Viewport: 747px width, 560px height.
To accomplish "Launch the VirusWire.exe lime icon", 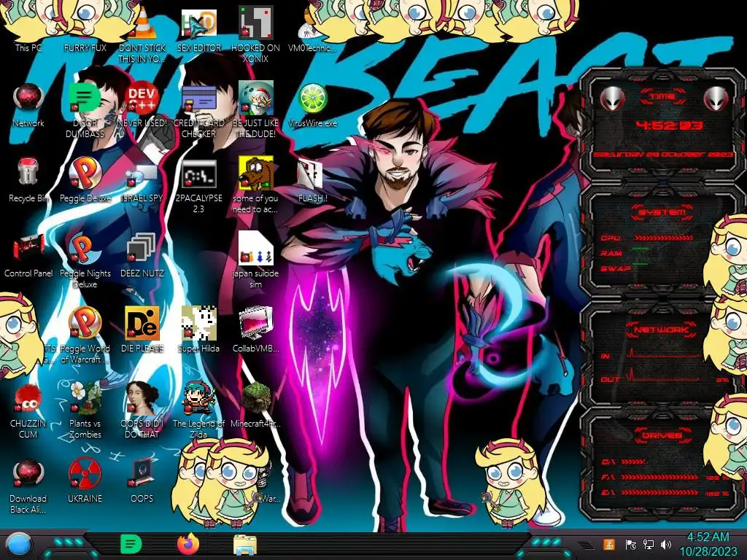I will coord(312,98).
